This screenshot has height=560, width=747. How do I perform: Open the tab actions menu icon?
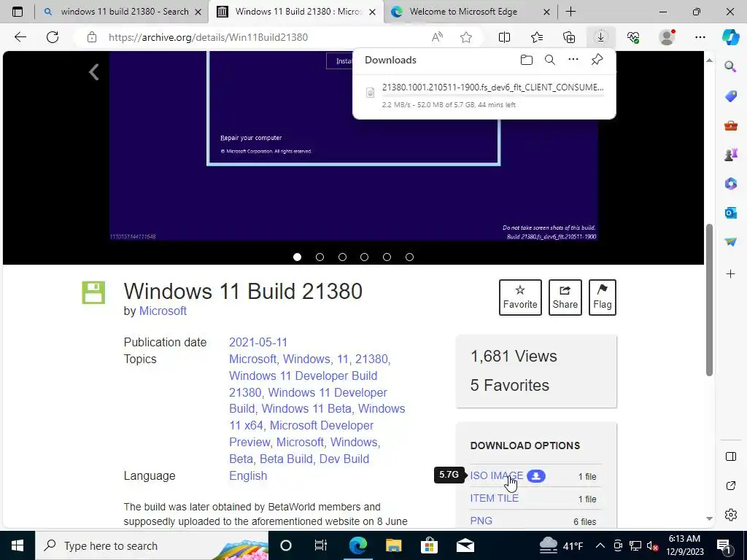[x=18, y=12]
